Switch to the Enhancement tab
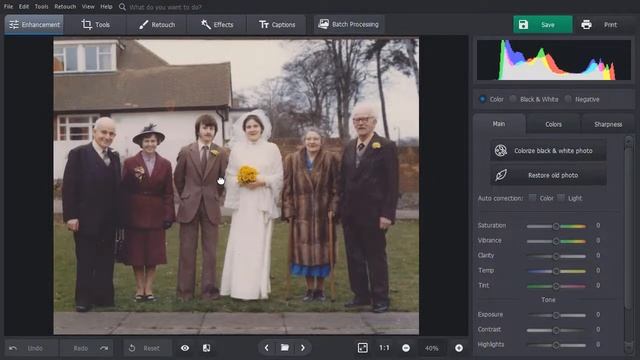The image size is (640, 360). point(34,24)
